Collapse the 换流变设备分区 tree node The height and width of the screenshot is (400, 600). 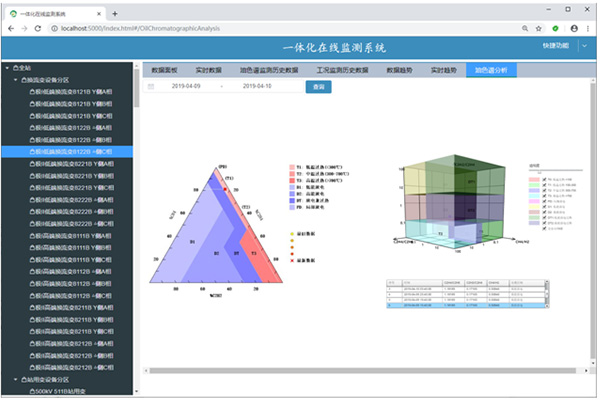17,78
